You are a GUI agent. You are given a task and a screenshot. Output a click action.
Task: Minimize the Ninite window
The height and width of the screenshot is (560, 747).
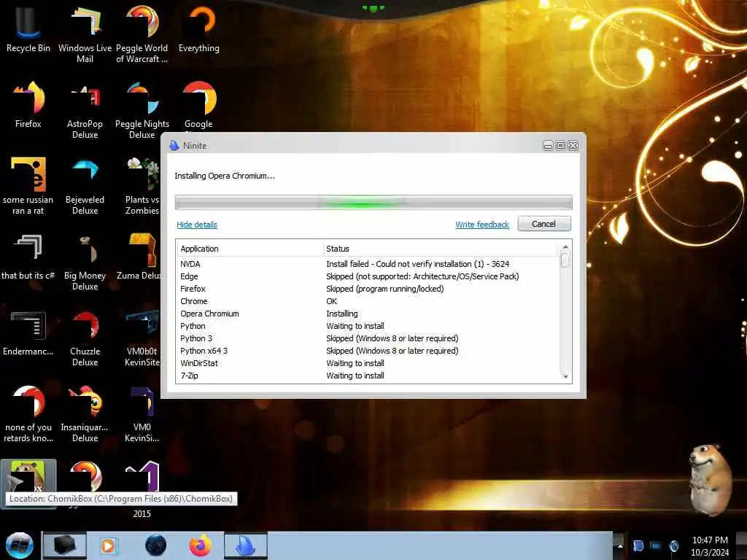(x=549, y=146)
